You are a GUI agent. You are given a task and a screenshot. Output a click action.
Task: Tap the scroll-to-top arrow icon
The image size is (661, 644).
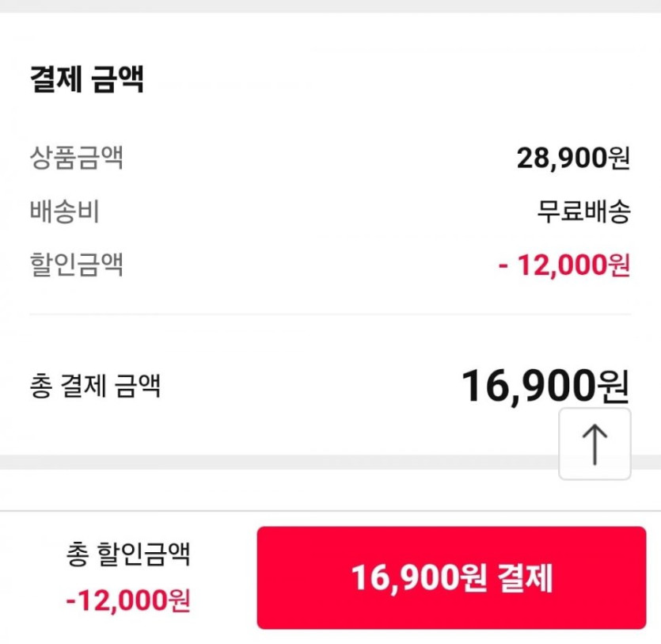595,444
